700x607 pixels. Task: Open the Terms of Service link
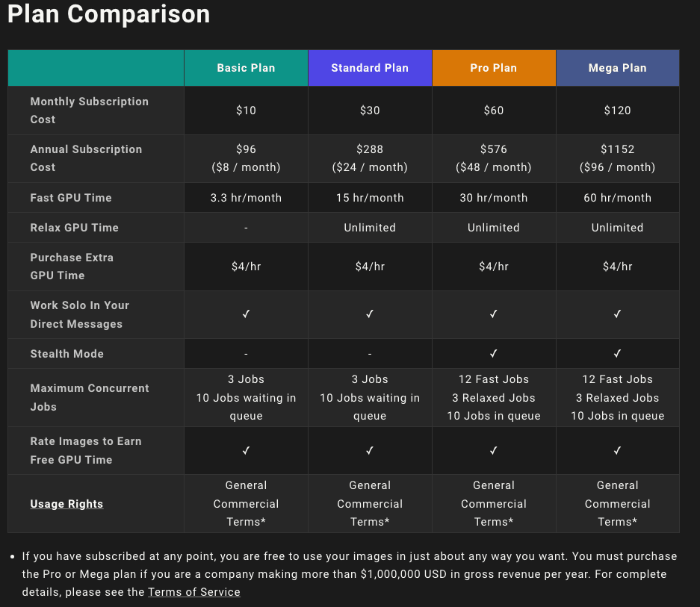point(194,592)
